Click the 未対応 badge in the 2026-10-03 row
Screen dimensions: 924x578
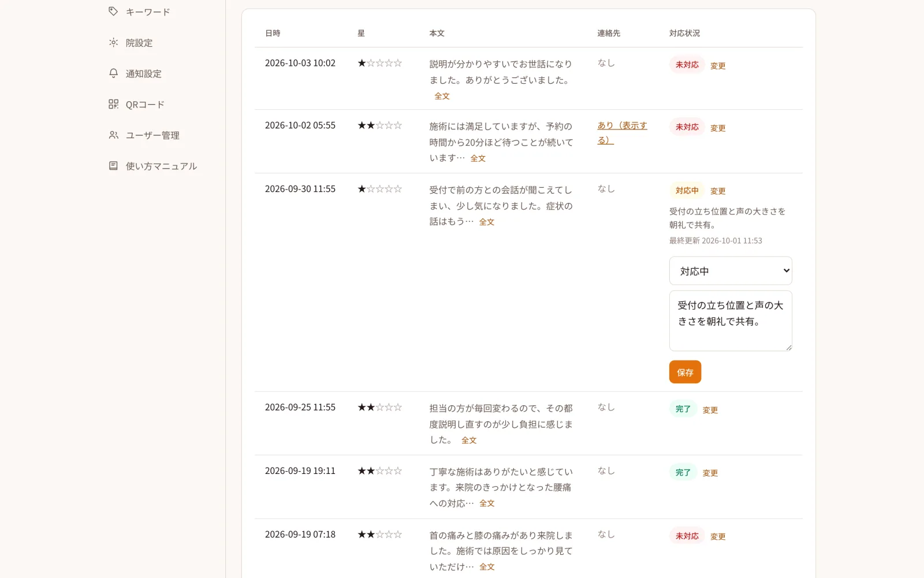pos(687,65)
